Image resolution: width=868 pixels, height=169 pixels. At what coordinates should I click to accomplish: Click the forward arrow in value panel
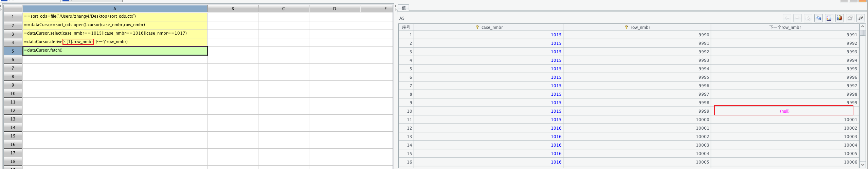pos(797,18)
